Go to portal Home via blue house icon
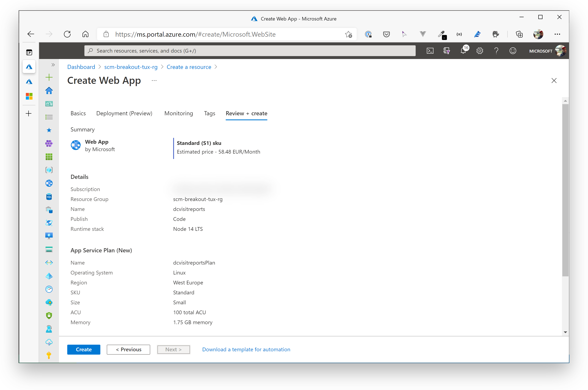Screen dimensions: 588x390 [49, 90]
